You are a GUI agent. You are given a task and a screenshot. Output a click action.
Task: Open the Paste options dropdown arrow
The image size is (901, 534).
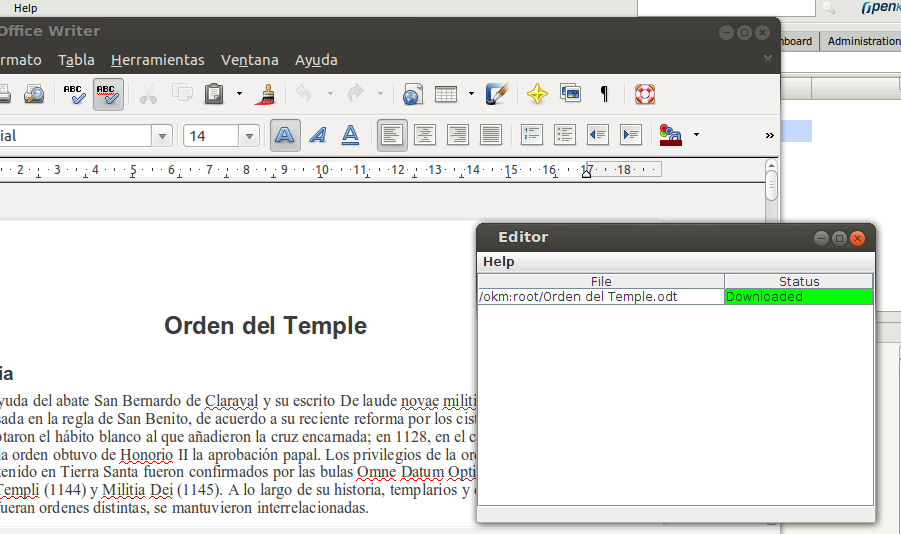coord(239,94)
